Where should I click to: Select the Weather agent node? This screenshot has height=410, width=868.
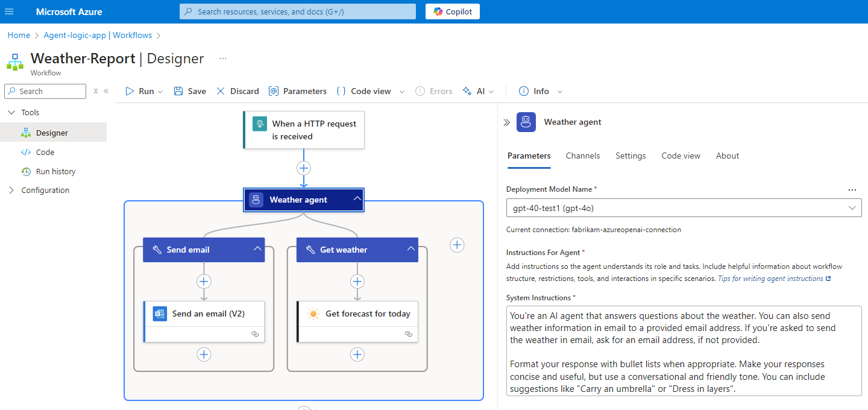point(304,200)
